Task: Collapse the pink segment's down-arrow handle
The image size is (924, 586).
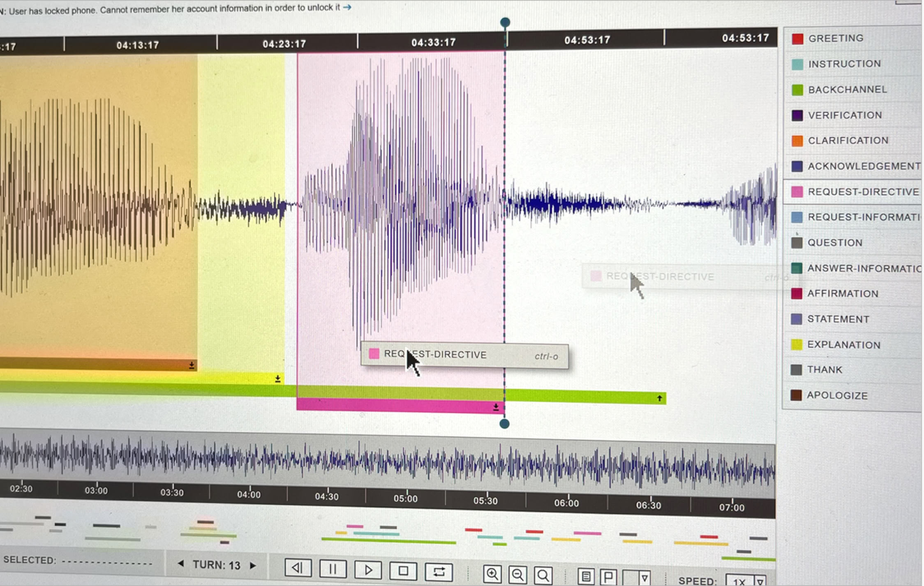Action: [496, 407]
